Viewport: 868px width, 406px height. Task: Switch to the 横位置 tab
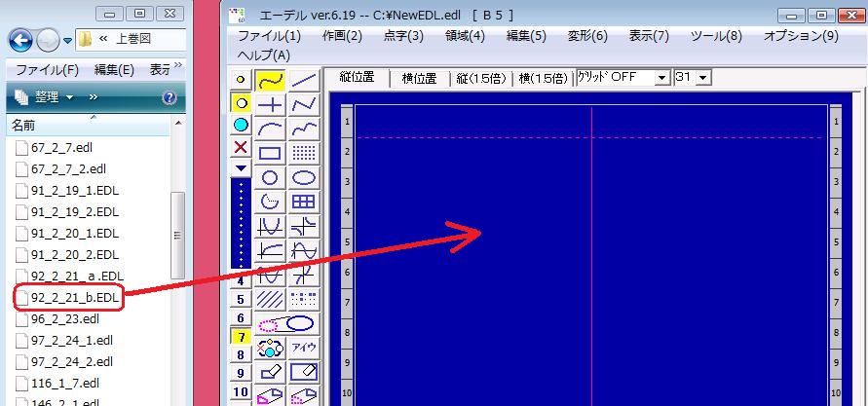(419, 78)
